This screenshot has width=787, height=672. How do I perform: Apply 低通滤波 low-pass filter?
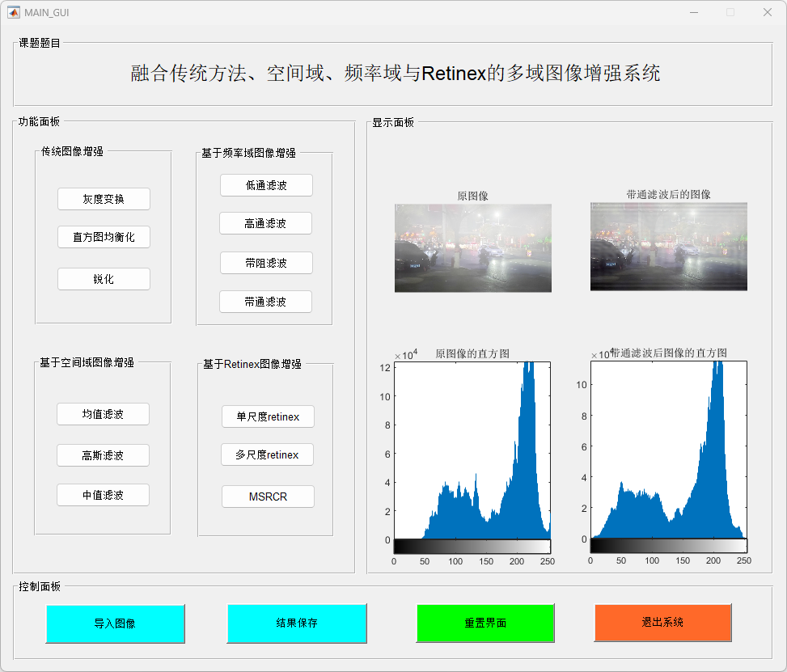pyautogui.click(x=266, y=185)
